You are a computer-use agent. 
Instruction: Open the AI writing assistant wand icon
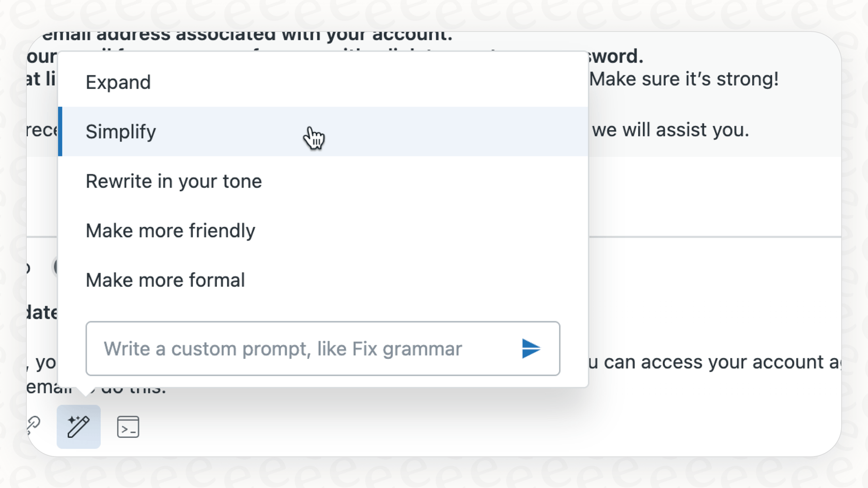79,427
